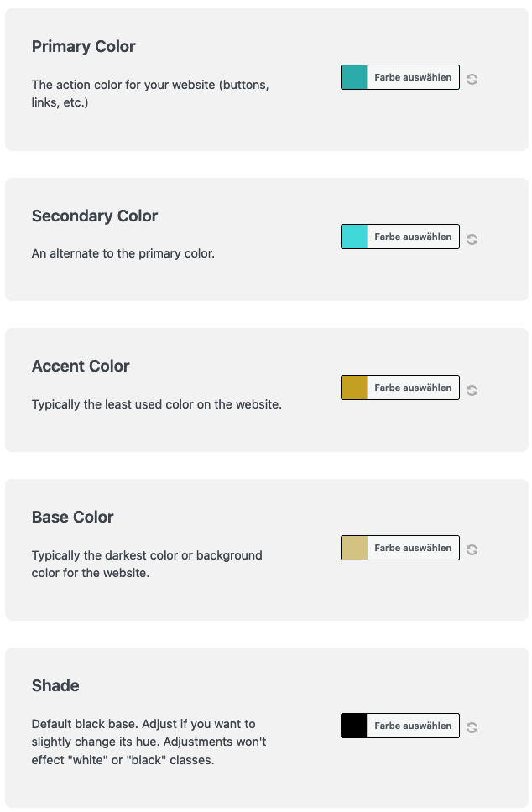Click 'Farbe auswählen' for Primary Color
This screenshot has width=532, height=812.
click(x=413, y=77)
